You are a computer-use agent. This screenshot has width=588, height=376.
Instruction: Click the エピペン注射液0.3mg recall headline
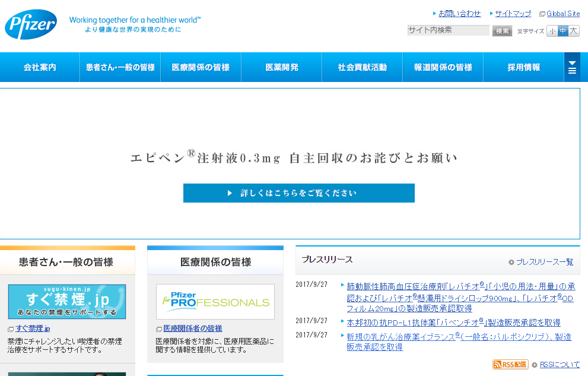[x=294, y=157]
